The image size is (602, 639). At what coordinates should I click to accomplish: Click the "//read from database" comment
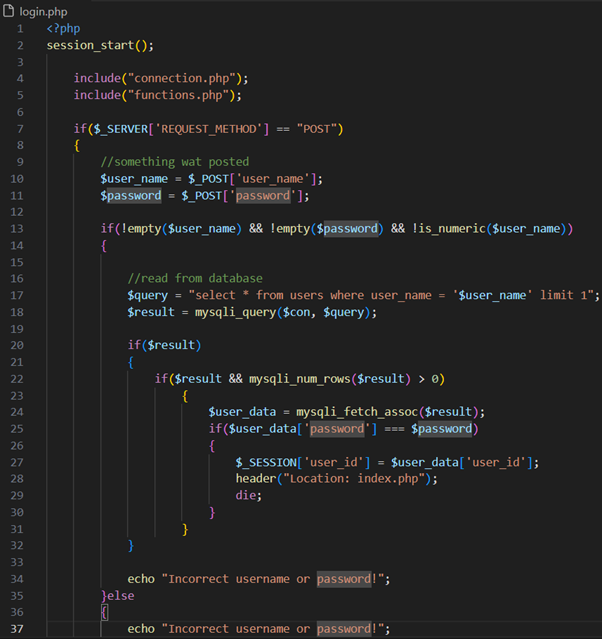point(194,278)
